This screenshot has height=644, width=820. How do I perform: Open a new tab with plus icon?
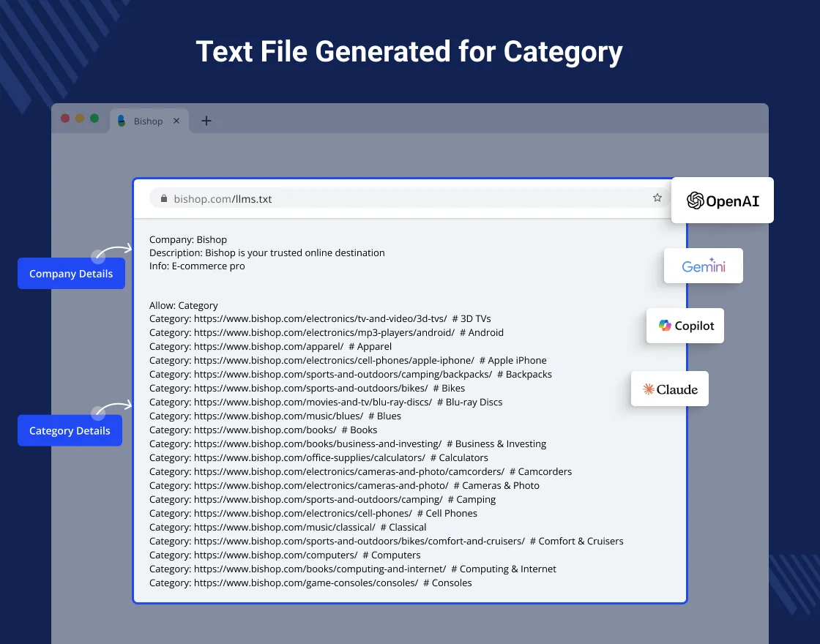[x=206, y=121]
